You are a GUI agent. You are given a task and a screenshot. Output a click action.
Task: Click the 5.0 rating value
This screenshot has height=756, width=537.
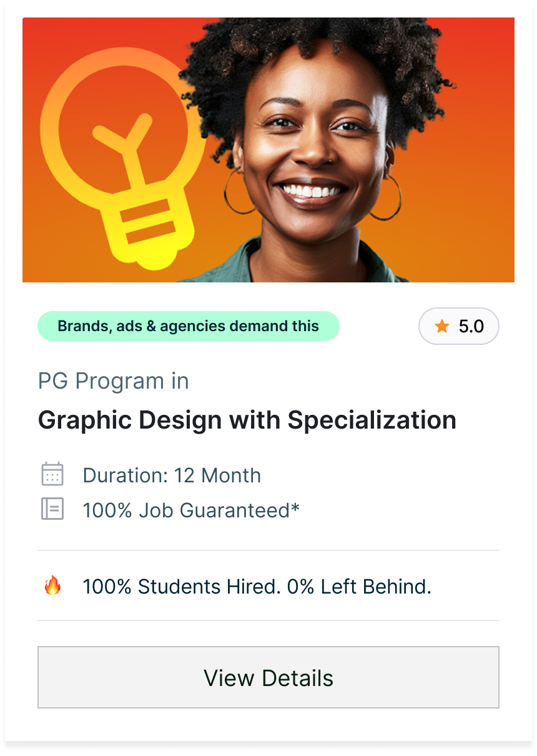471,326
